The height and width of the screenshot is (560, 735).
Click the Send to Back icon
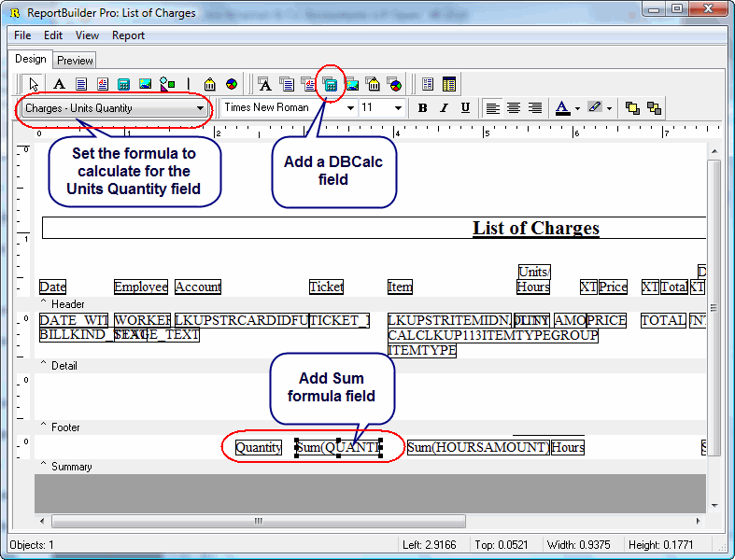(654, 108)
